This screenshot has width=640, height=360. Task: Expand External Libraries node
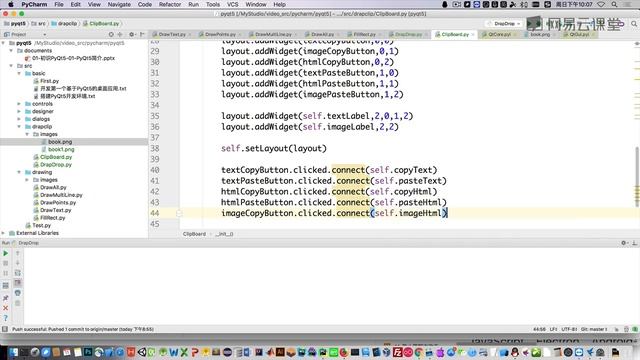click(x=4, y=233)
